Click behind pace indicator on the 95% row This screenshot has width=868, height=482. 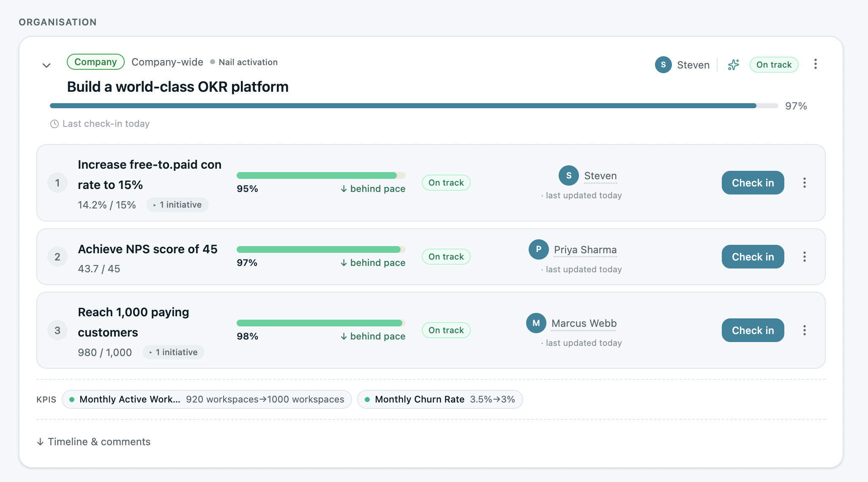(x=373, y=189)
